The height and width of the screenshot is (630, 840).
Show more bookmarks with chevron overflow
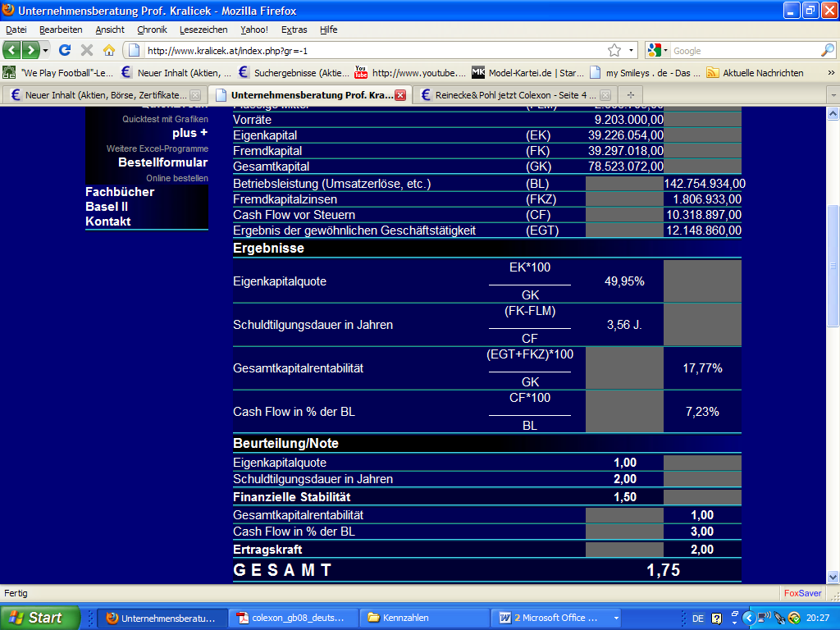(x=831, y=73)
